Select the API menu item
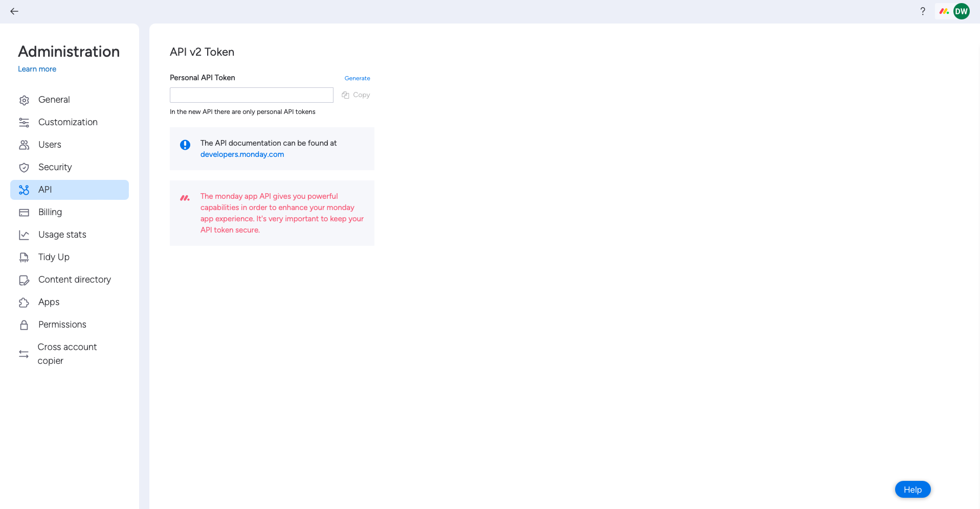 point(45,190)
